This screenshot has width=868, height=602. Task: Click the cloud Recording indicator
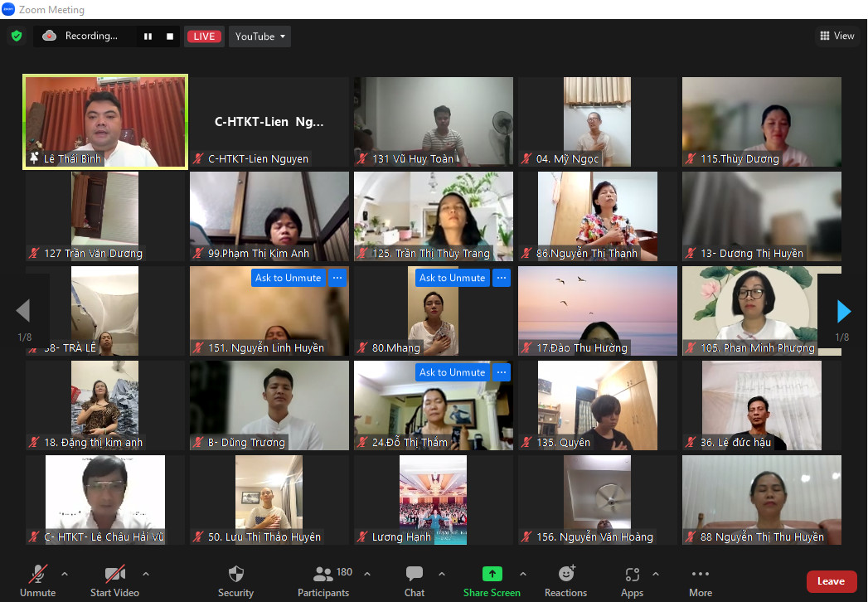(x=80, y=36)
